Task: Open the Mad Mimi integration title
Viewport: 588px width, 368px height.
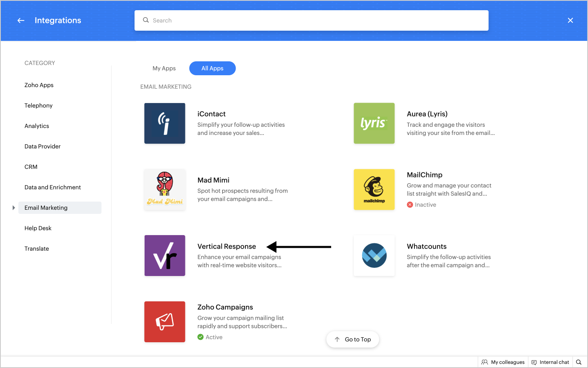Action: coord(214,180)
